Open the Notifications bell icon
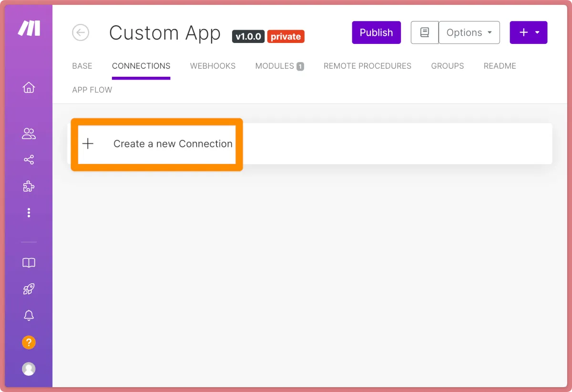This screenshot has height=392, width=572. 29,315
